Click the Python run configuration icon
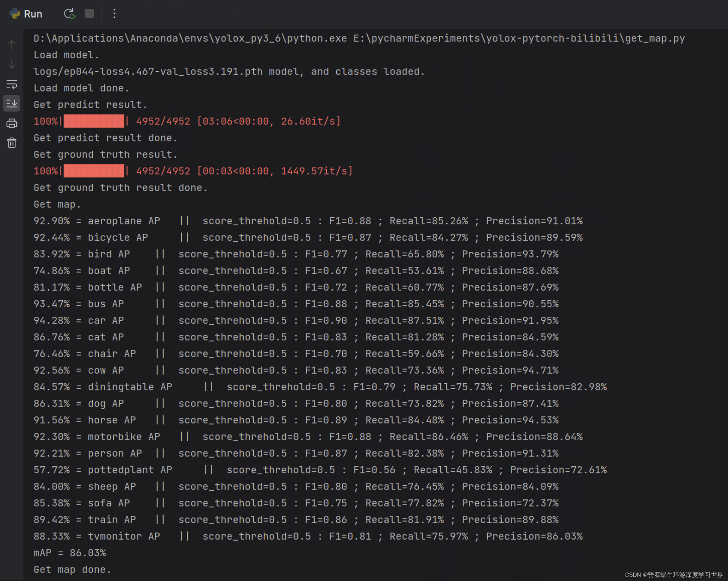 coord(15,14)
